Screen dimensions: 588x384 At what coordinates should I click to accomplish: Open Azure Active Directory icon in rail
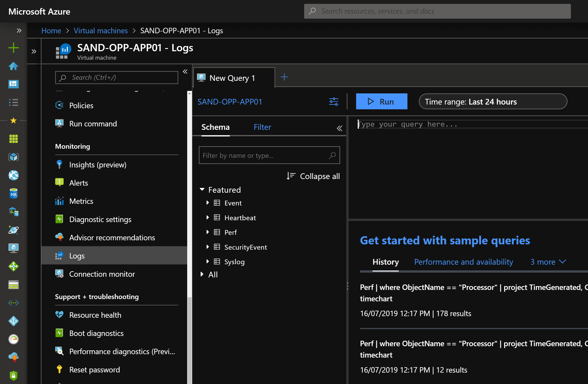tap(13, 321)
